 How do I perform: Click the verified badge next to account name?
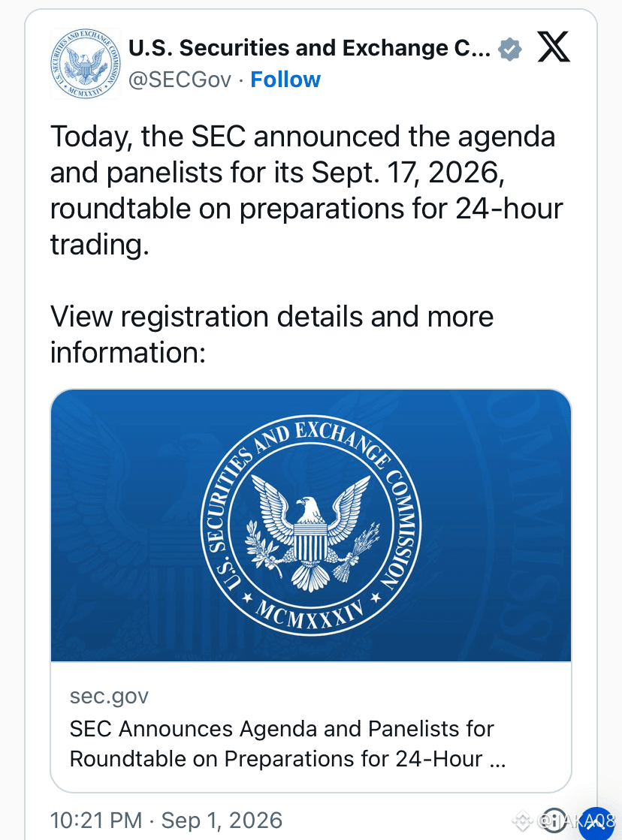[x=509, y=50]
